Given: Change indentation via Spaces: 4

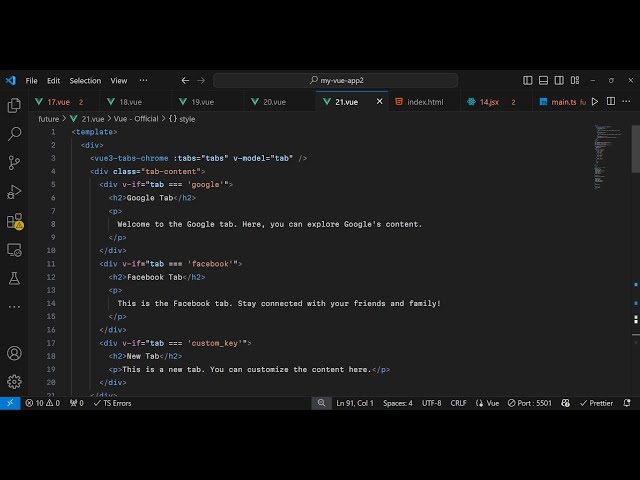Looking at the screenshot, I should (397, 403).
